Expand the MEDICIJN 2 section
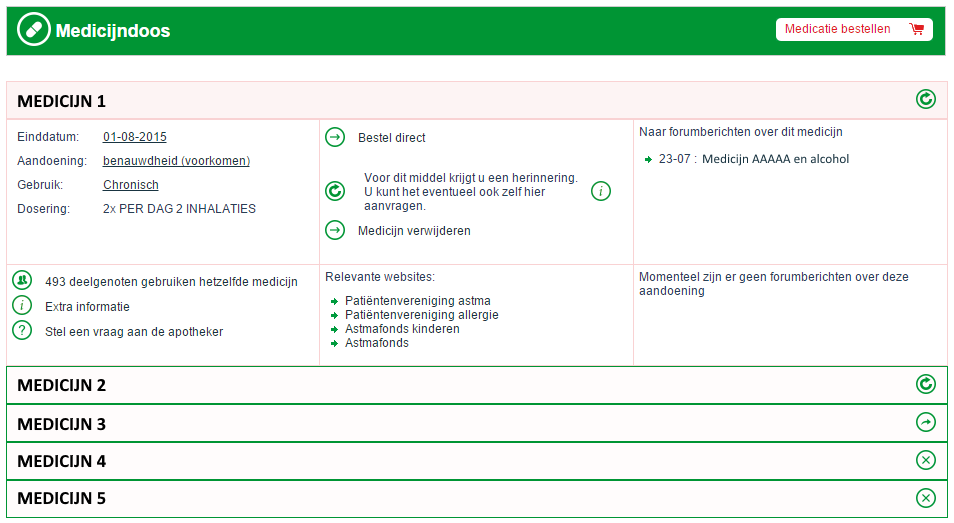 (x=477, y=385)
